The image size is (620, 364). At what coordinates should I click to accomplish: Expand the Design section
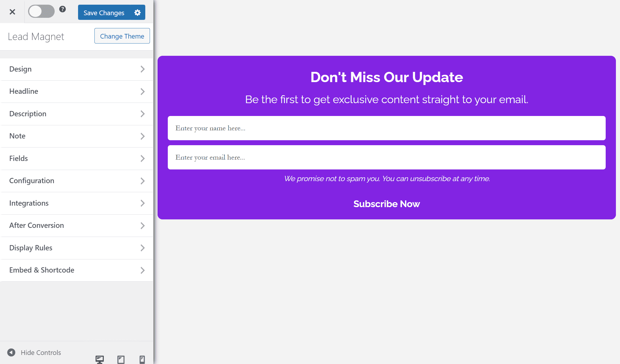pyautogui.click(x=76, y=69)
